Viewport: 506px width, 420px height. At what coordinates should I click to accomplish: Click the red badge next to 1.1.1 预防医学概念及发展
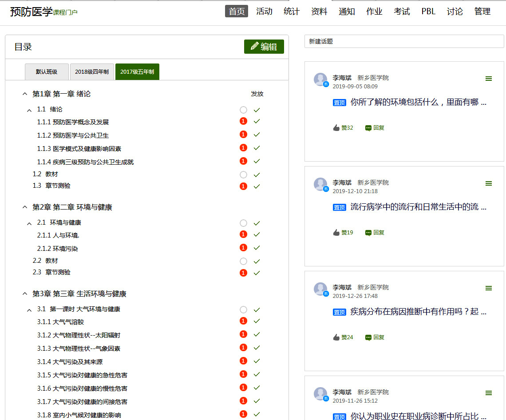(243, 121)
